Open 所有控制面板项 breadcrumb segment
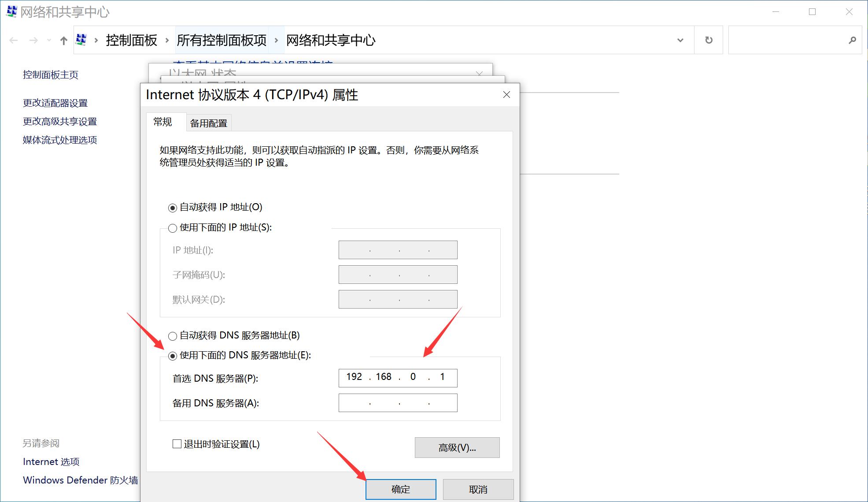Screen dimensions: 868x502 pos(222,40)
